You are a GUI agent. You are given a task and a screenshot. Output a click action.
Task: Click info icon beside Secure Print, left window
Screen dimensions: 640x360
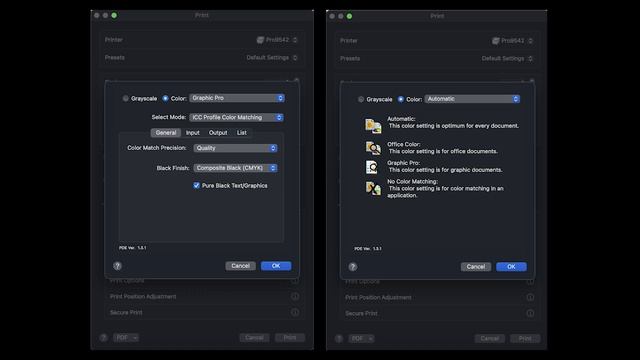(x=295, y=312)
